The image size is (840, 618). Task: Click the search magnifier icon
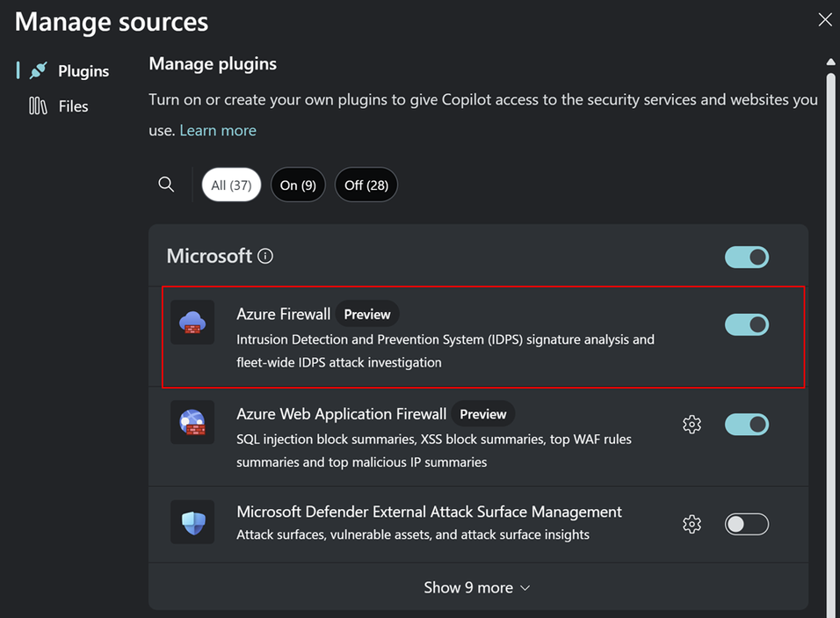(x=166, y=185)
